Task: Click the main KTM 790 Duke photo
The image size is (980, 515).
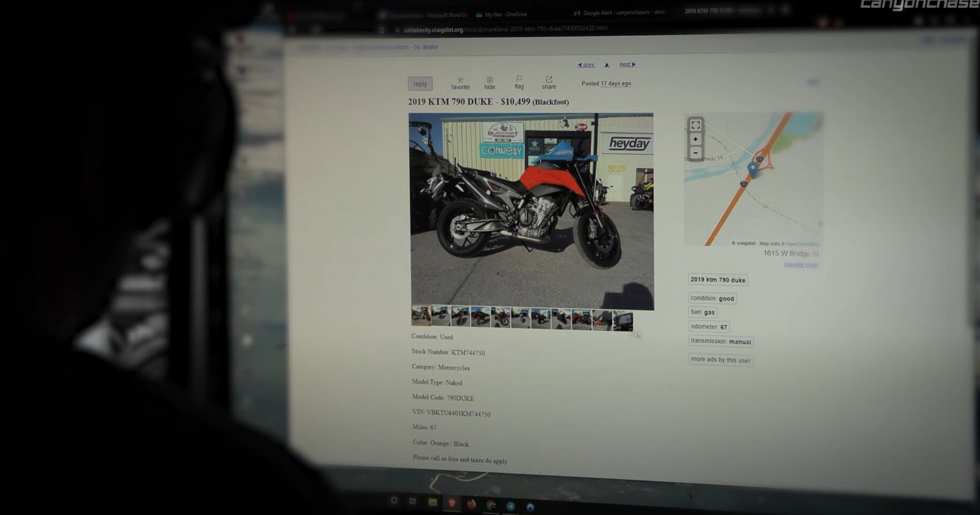Action: tap(531, 211)
